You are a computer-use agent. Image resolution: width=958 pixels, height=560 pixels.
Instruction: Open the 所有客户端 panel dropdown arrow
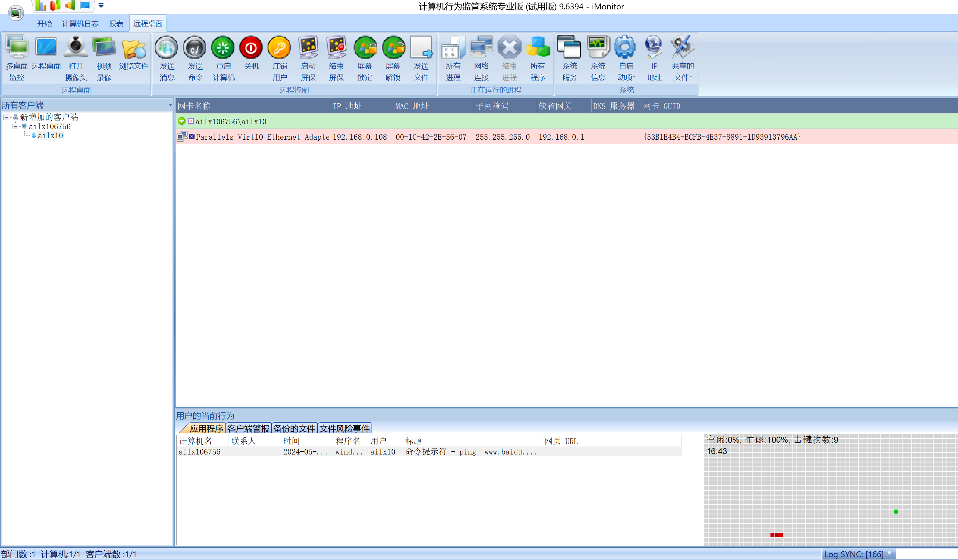pyautogui.click(x=170, y=105)
